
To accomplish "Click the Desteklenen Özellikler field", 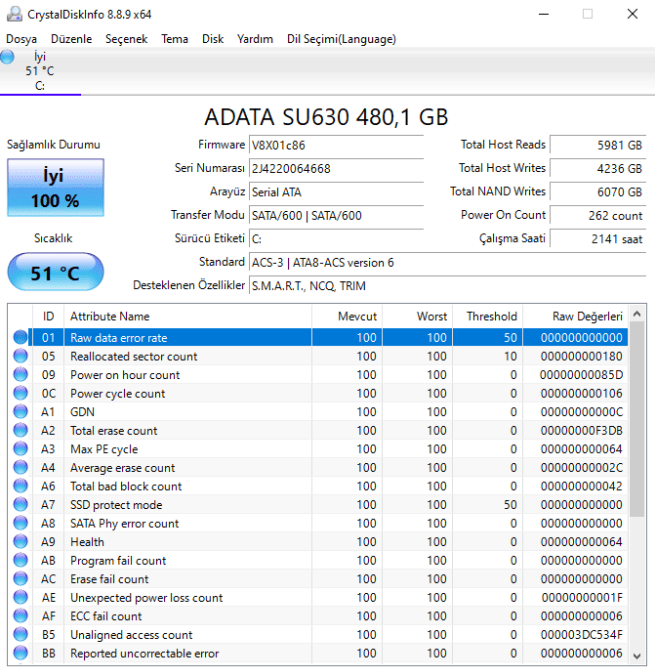I will tap(448, 285).
